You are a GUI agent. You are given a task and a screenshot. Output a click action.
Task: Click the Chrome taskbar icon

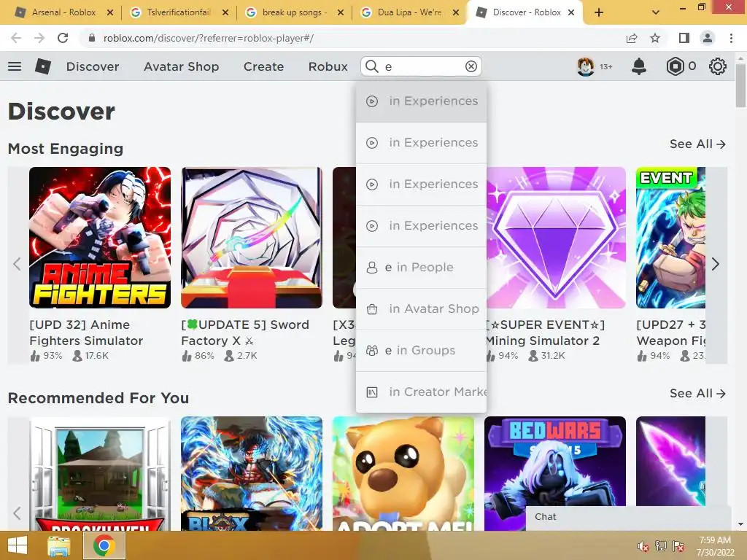(x=104, y=545)
